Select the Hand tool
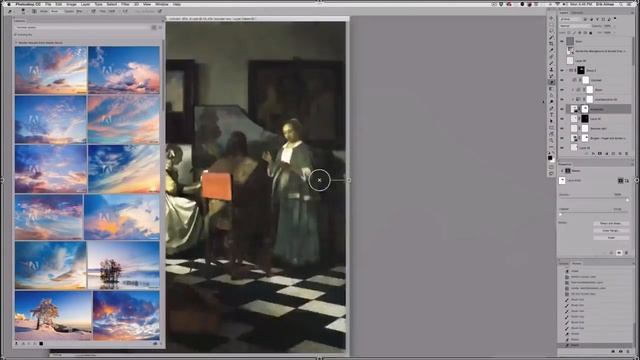The height and width of the screenshot is (360, 640). [551, 134]
